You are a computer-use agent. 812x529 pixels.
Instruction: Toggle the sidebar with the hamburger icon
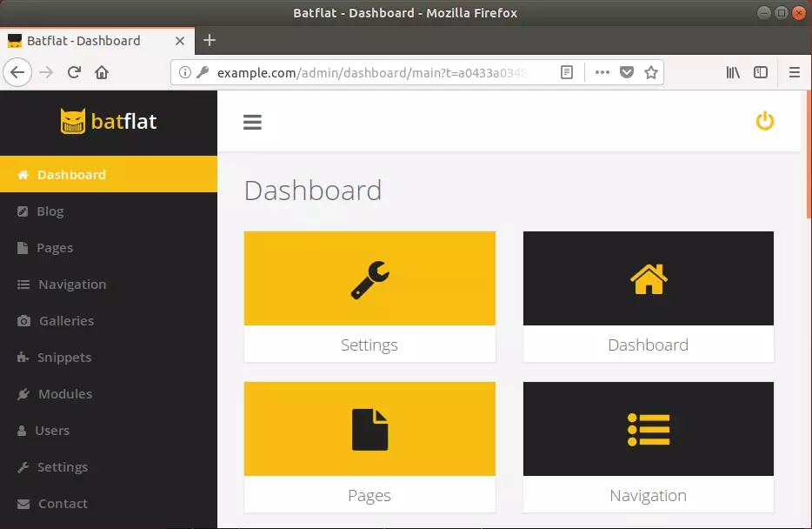tap(252, 123)
